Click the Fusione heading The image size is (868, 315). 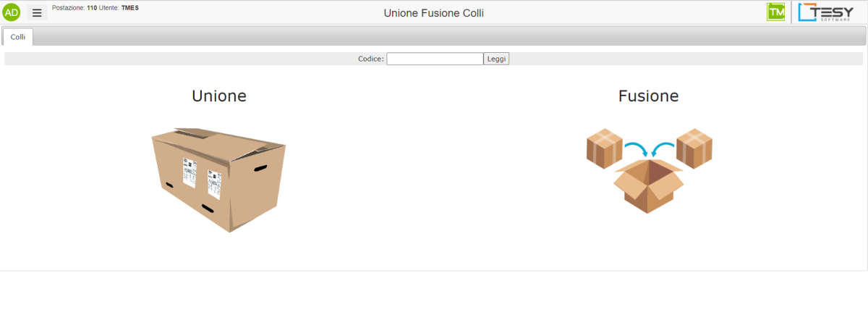(x=648, y=96)
